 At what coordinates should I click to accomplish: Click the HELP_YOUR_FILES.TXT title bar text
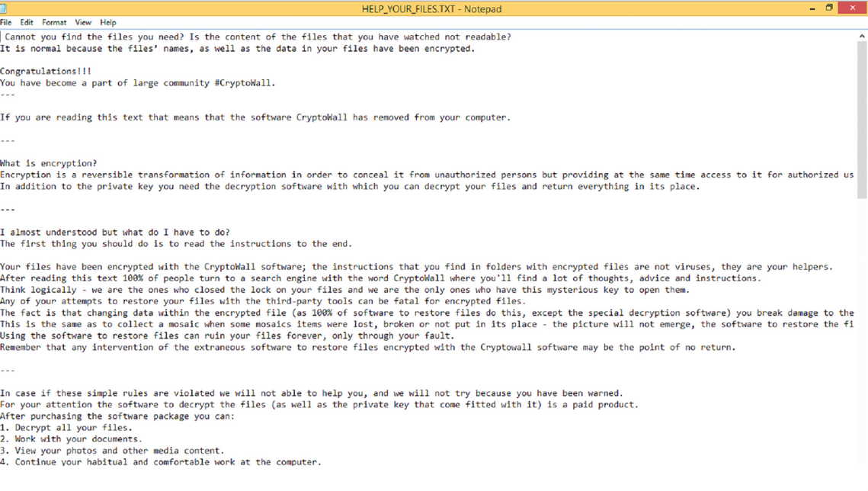coord(431,9)
